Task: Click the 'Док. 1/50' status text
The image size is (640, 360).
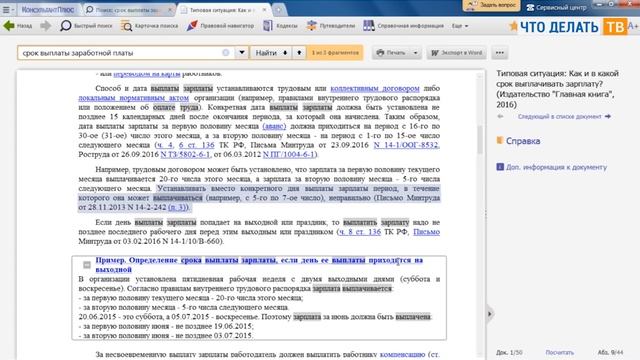Action: click(x=509, y=352)
